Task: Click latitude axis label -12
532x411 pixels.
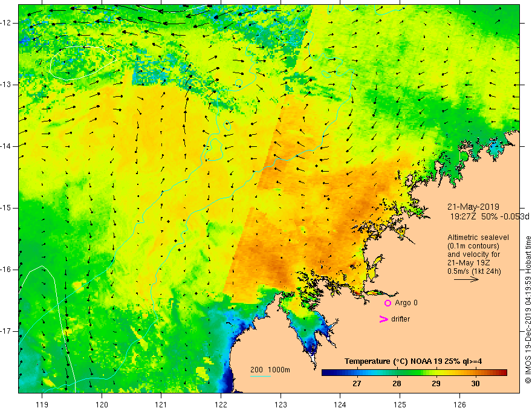Action: tap(7, 23)
